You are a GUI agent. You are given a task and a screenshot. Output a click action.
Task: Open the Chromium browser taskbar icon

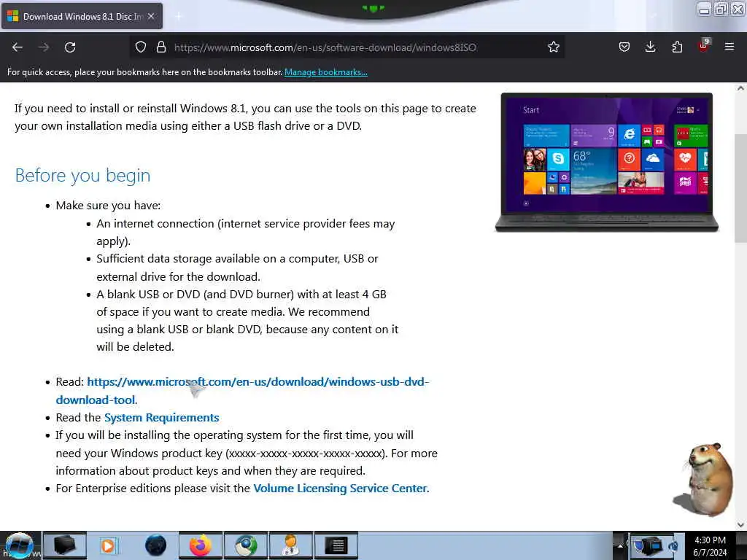coord(246,545)
